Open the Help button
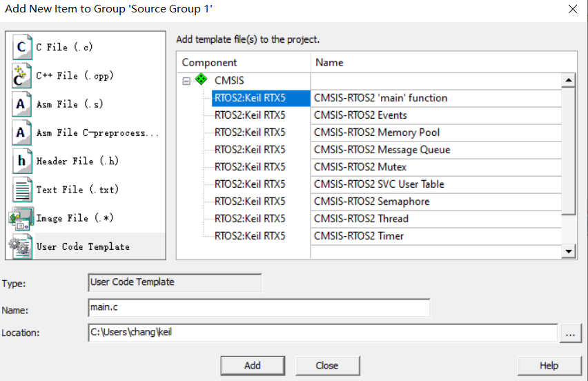The height and width of the screenshot is (381, 588). (x=549, y=365)
